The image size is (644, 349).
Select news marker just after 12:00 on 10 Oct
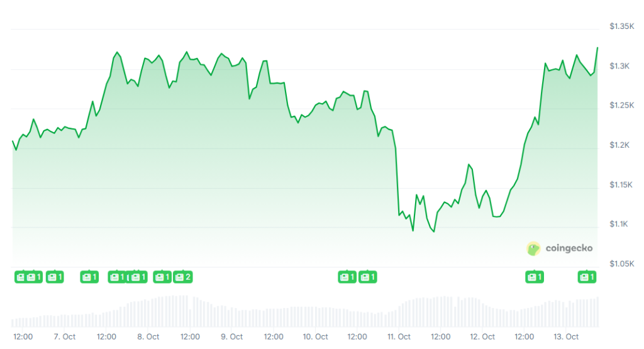pos(367,277)
